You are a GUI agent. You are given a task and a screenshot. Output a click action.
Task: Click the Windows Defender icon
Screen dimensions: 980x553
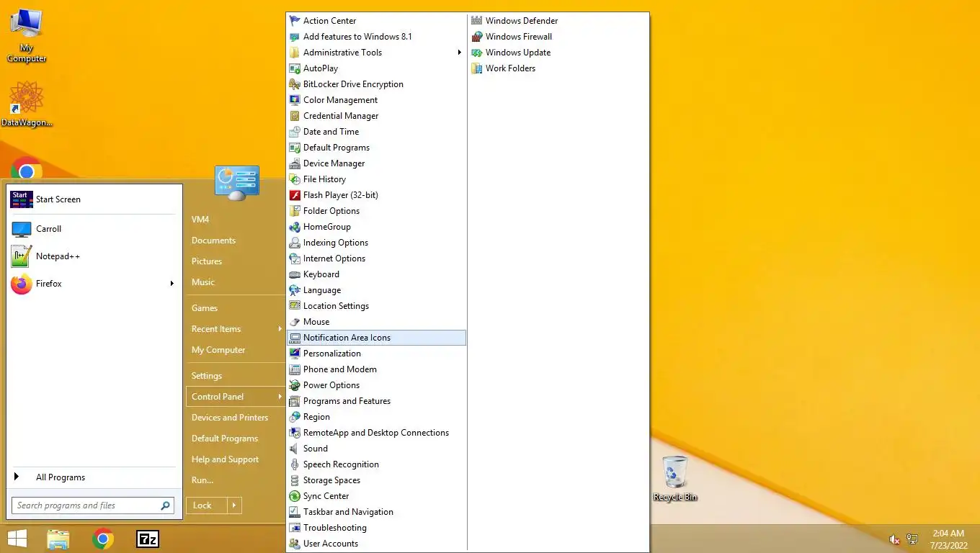[x=477, y=21]
